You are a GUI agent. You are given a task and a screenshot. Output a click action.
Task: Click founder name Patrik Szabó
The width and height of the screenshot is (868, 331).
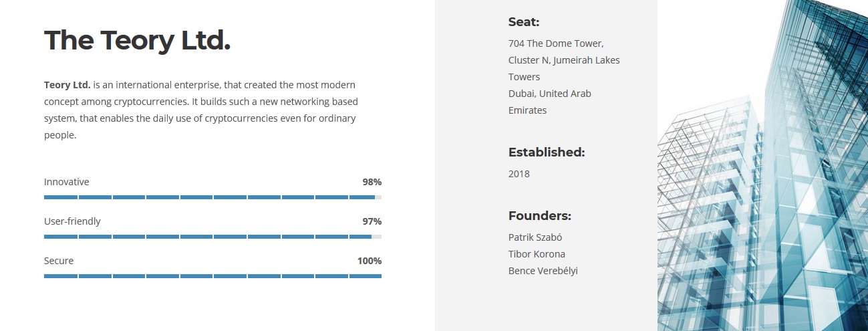535,237
